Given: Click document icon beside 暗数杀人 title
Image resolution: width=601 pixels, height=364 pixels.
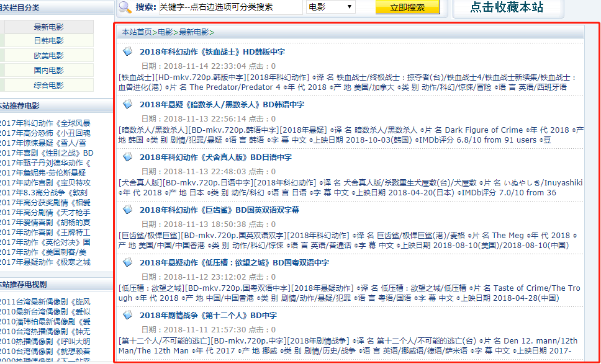Looking at the screenshot, I should tap(127, 104).
